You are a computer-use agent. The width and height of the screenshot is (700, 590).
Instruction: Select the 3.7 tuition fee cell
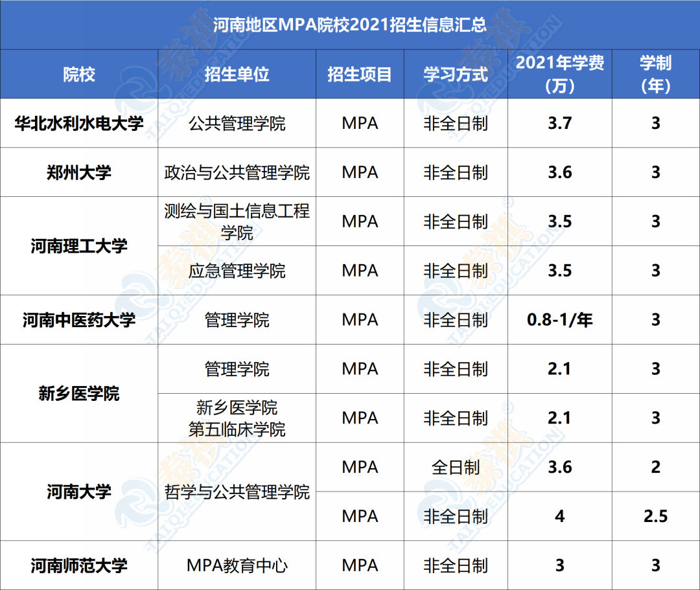[x=560, y=123]
